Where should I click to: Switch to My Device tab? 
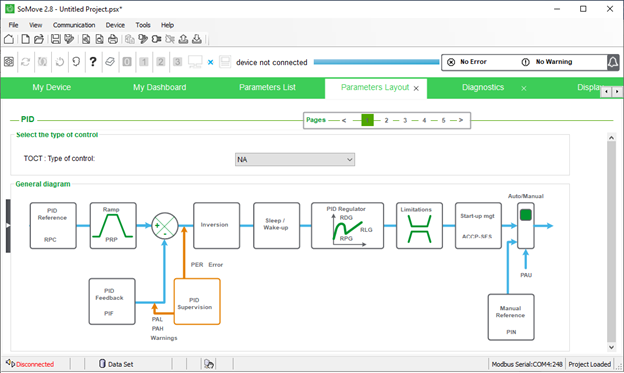pos(52,87)
